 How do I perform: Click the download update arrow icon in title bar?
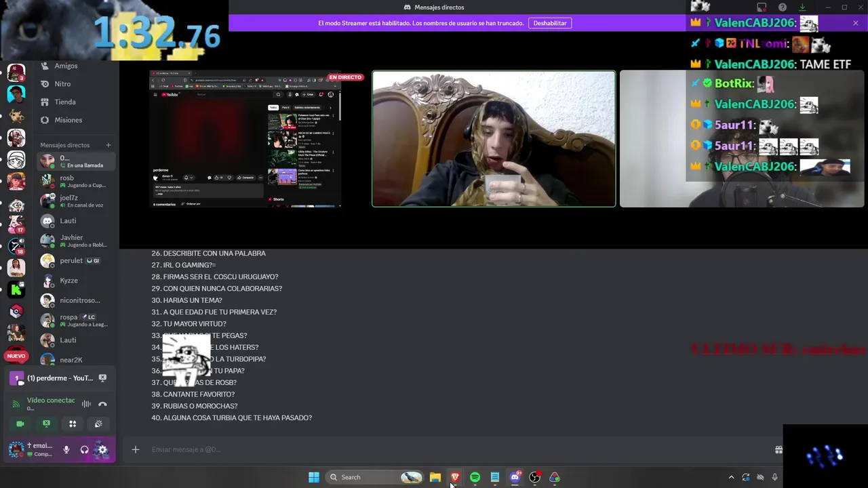(802, 7)
